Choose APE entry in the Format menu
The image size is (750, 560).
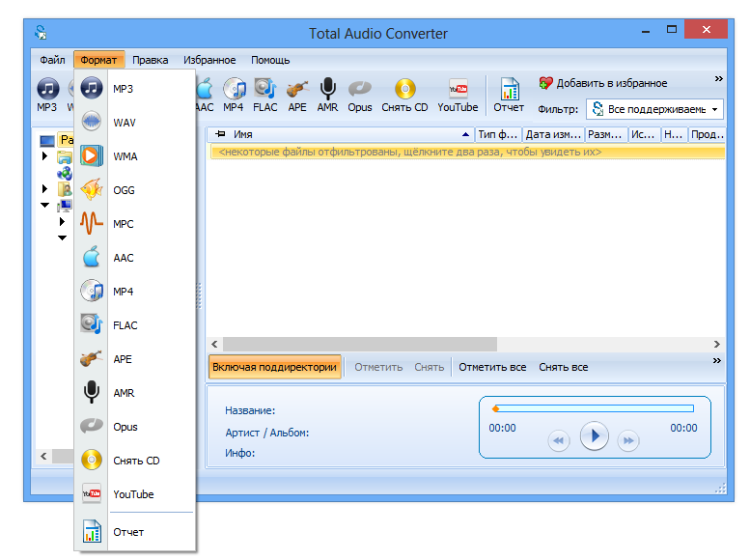(x=135, y=359)
